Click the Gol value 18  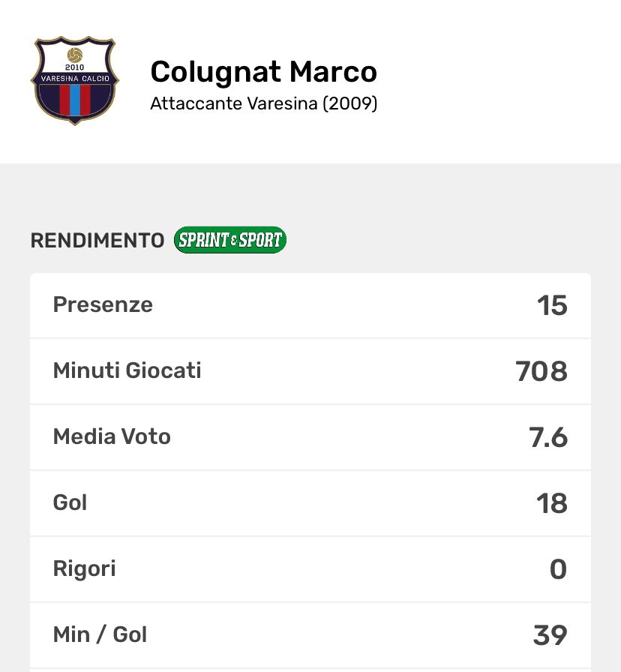(552, 504)
